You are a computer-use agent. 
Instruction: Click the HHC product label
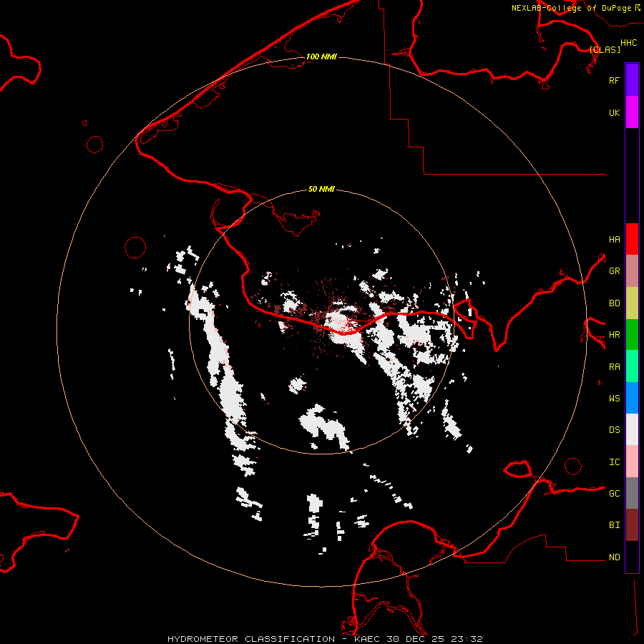(629, 43)
